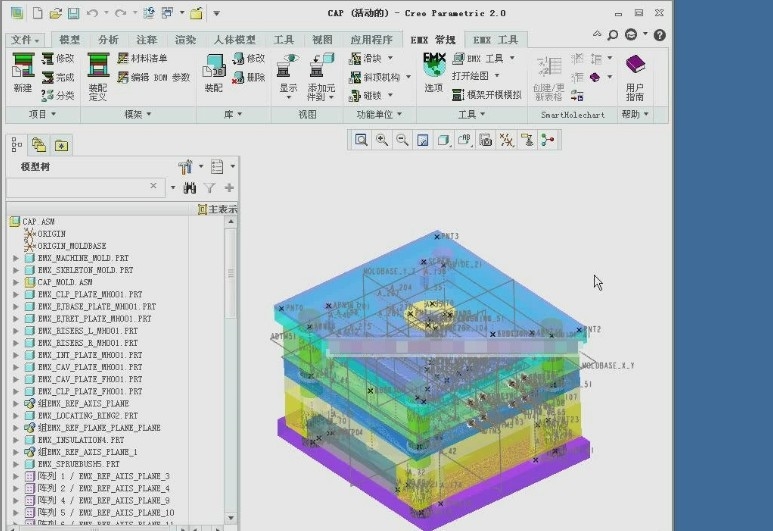Open EMX 选项 options globe icon
773x531 pixels.
click(x=434, y=72)
